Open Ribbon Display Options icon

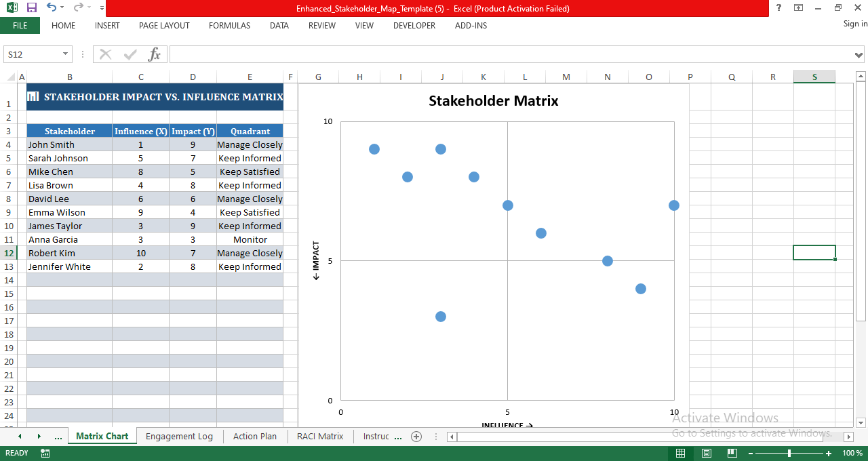(798, 8)
